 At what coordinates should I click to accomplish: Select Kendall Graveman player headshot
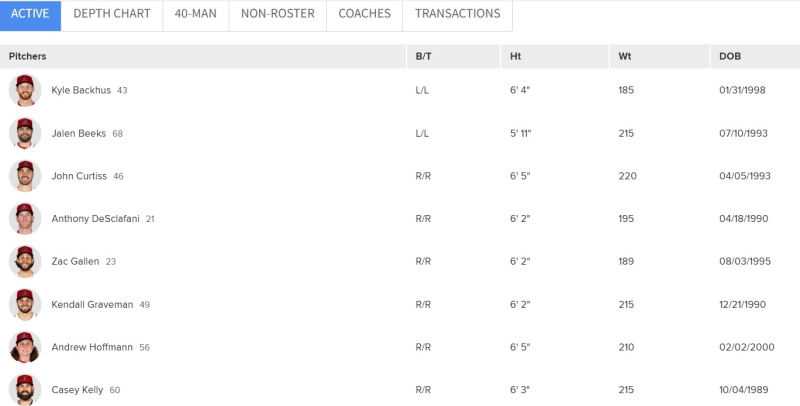click(x=25, y=304)
